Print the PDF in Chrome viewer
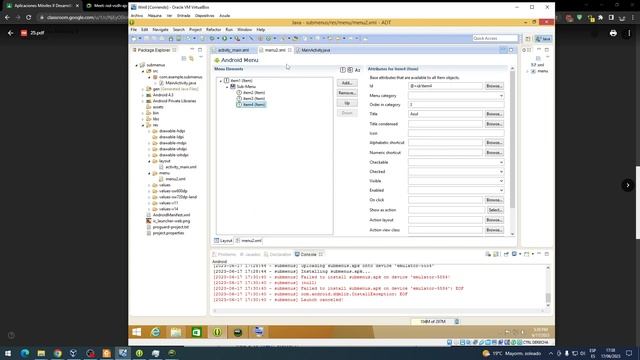Viewport: 640px width, 360px height. pyautogui.click(x=613, y=33)
